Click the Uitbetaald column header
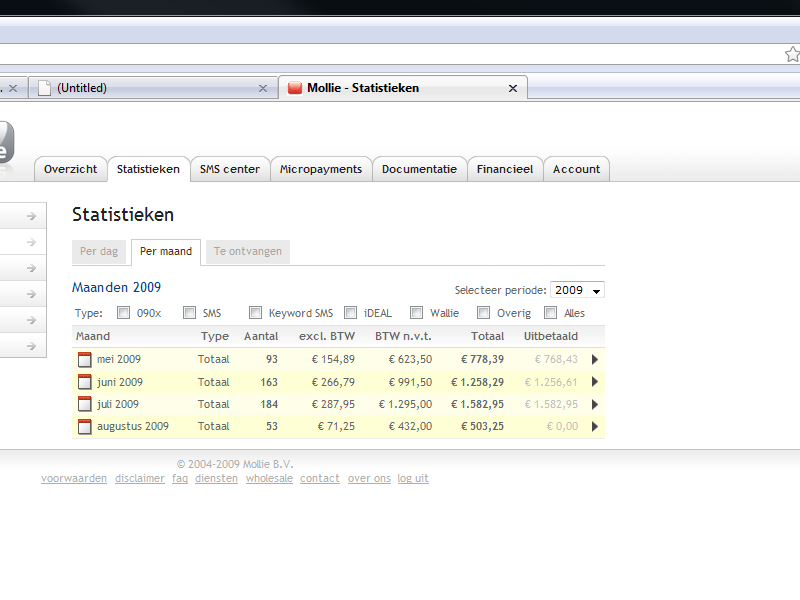The width and height of the screenshot is (800, 600). click(x=551, y=336)
